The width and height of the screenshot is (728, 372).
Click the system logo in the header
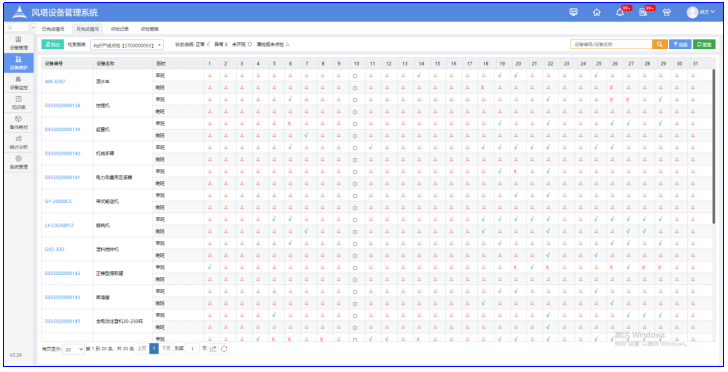tap(19, 12)
